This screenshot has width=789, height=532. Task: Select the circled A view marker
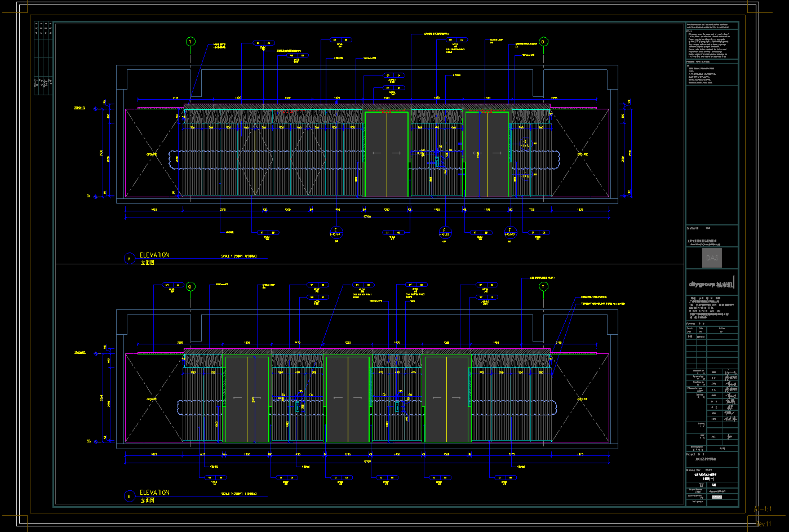click(129, 259)
